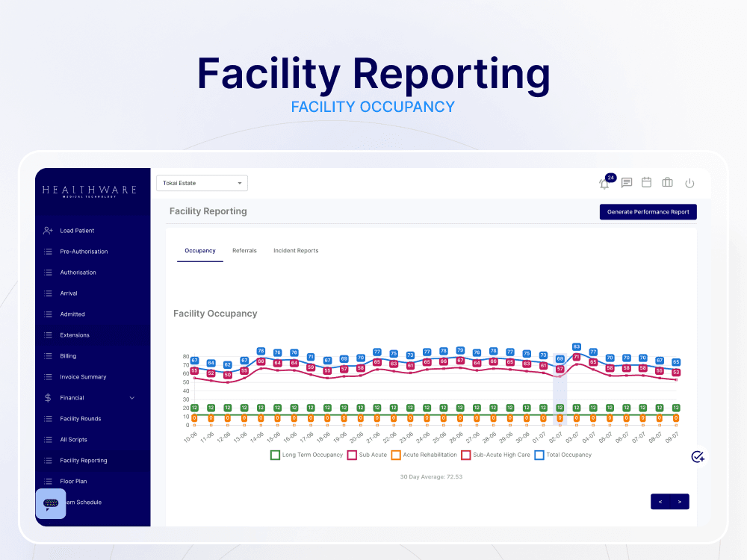
Task: Click the checkmark plus floating icon
Action: (698, 457)
